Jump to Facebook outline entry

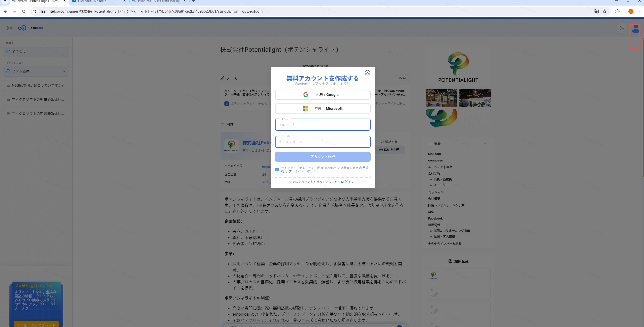[x=435, y=219]
